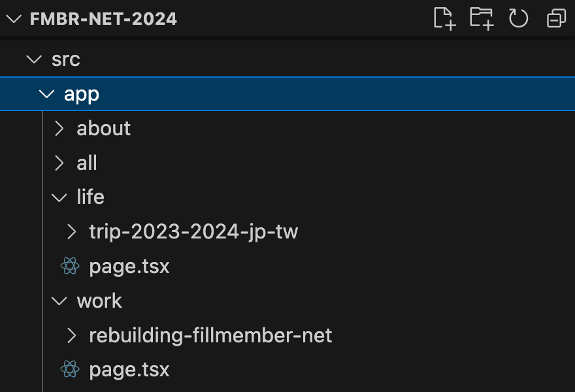Screen dimensions: 575x392
Task: Click the Refresh Explorer icon
Action: coord(518,19)
